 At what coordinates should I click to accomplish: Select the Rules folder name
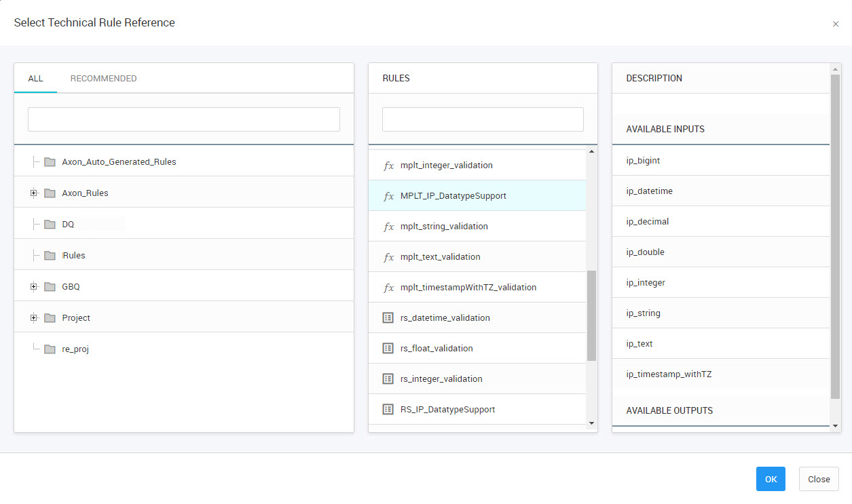(74, 256)
